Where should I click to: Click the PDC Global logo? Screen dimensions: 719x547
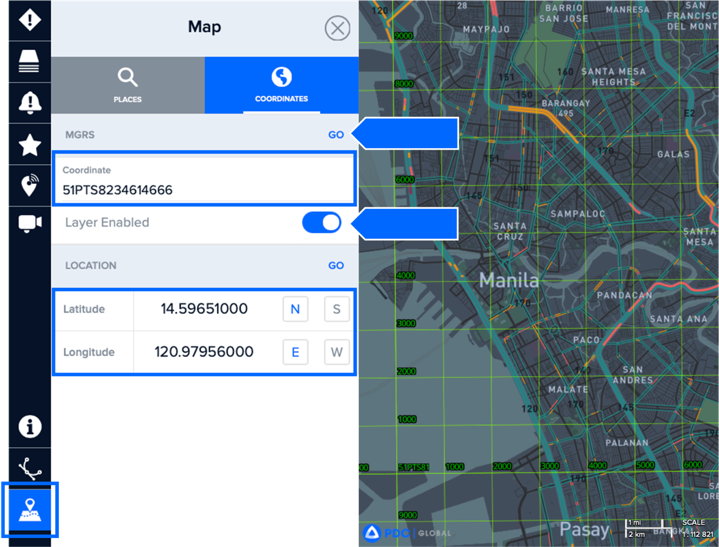point(406,533)
